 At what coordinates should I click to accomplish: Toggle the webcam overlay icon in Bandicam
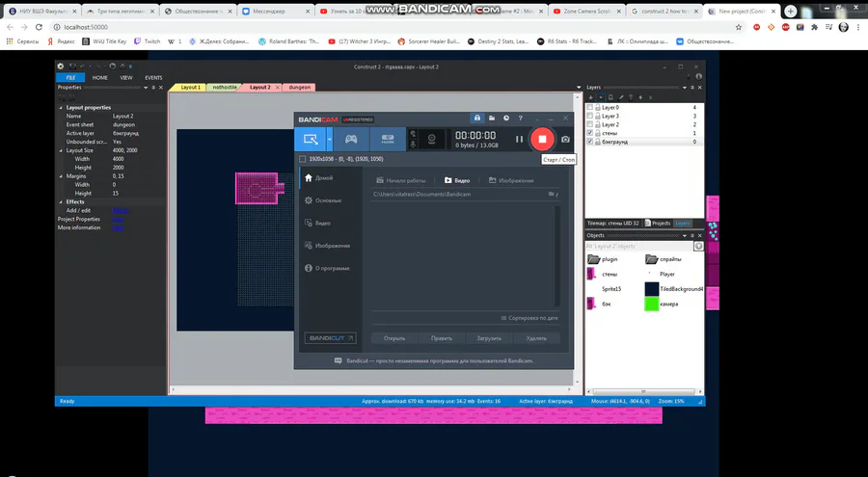[x=431, y=140]
